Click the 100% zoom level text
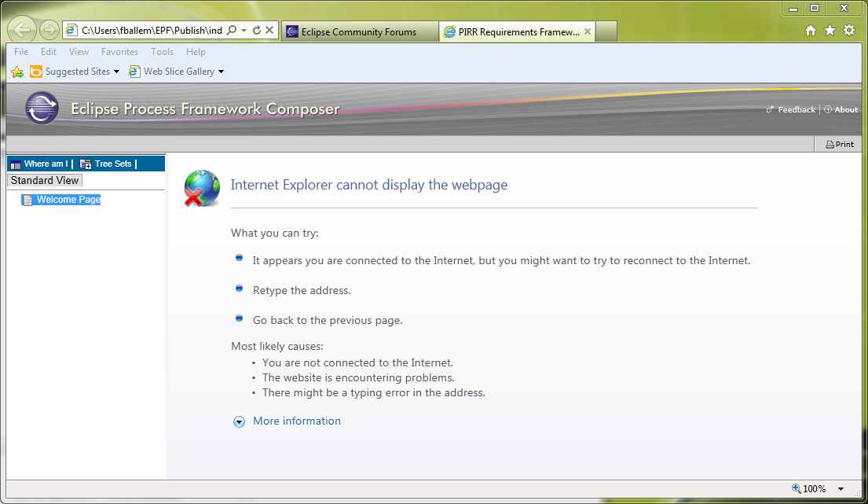 [815, 488]
